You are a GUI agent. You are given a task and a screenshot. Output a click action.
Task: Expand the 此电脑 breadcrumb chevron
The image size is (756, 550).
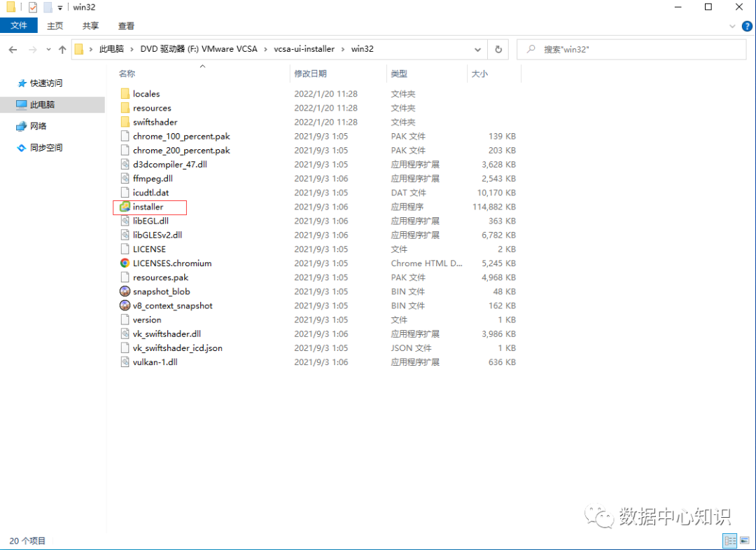pyautogui.click(x=132, y=49)
